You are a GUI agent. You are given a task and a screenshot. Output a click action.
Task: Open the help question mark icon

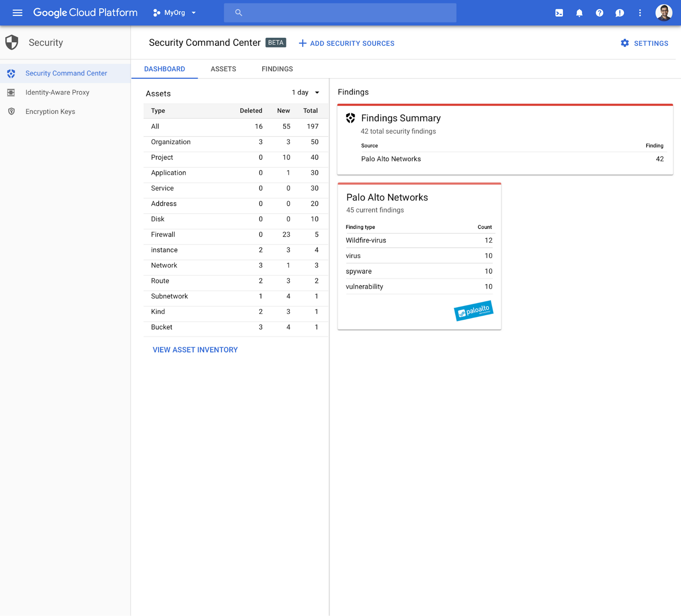coord(599,13)
